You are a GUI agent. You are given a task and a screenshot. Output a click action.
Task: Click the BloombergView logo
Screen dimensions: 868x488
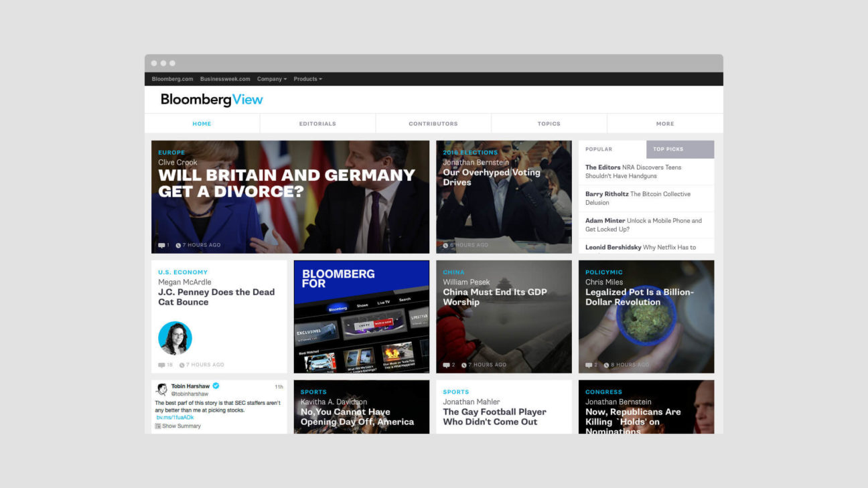point(210,98)
